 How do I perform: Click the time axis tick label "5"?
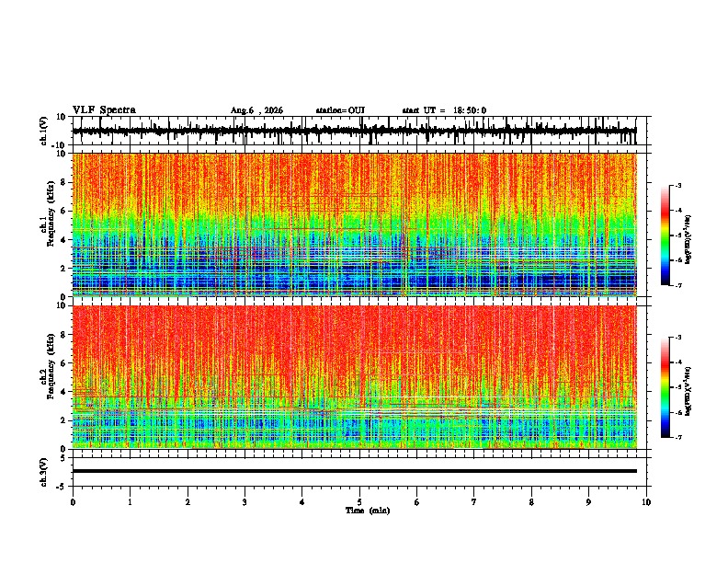[359, 502]
